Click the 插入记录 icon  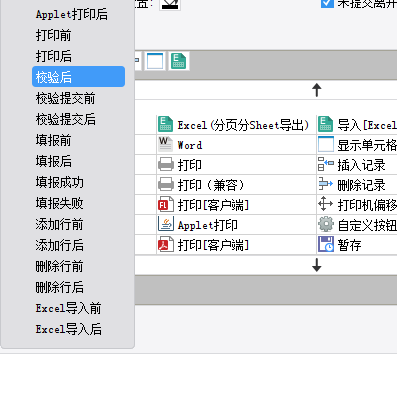click(x=326, y=164)
